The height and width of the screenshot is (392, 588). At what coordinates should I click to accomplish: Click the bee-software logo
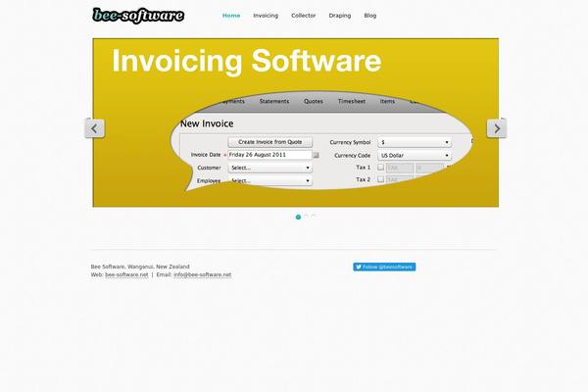(138, 16)
